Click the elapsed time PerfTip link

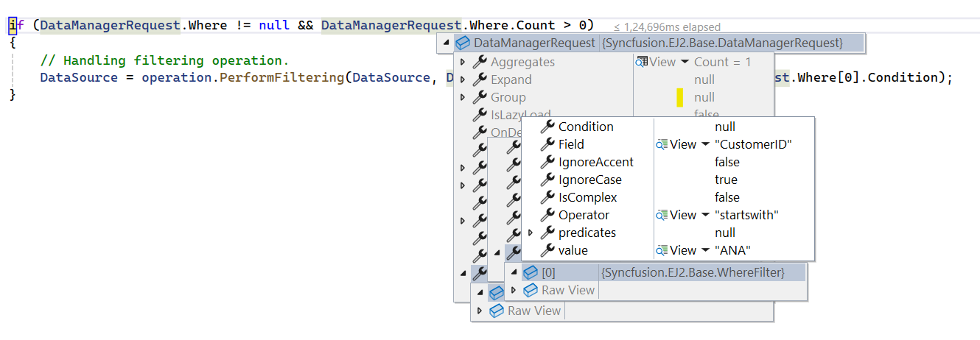(667, 26)
